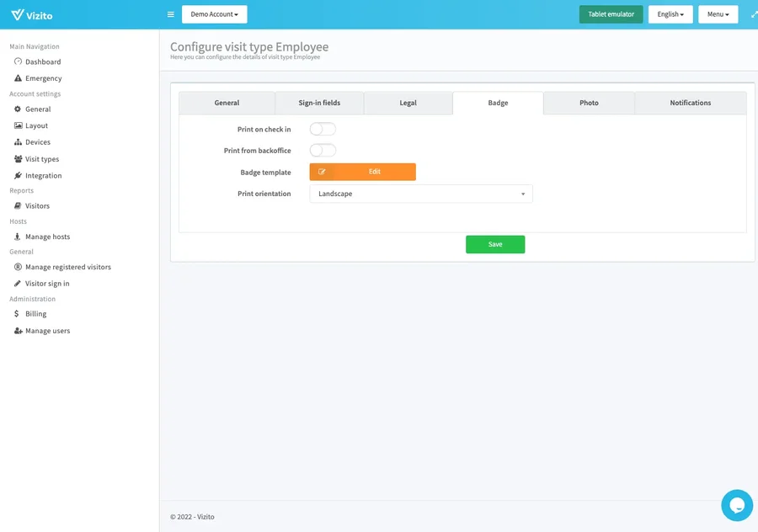
Task: Open the chat support bubble
Action: [736, 505]
